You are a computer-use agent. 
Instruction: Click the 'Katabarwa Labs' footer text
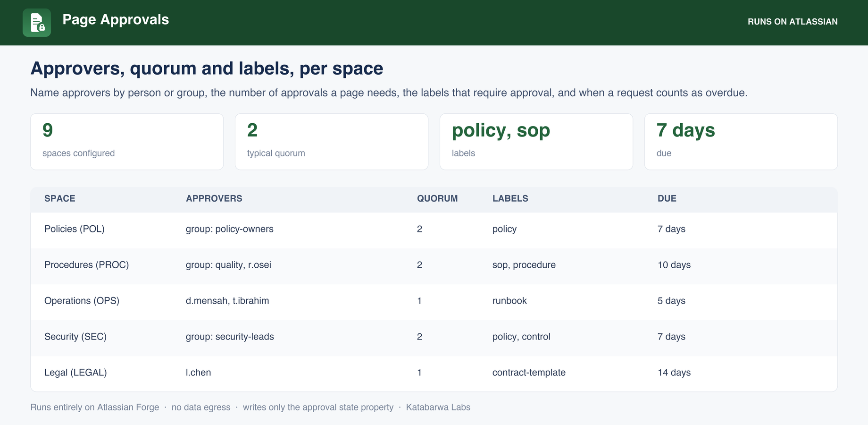pos(438,407)
